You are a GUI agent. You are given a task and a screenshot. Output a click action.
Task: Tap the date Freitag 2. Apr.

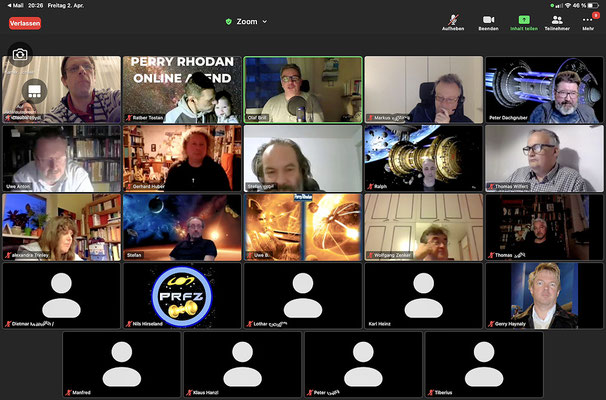(x=66, y=5)
